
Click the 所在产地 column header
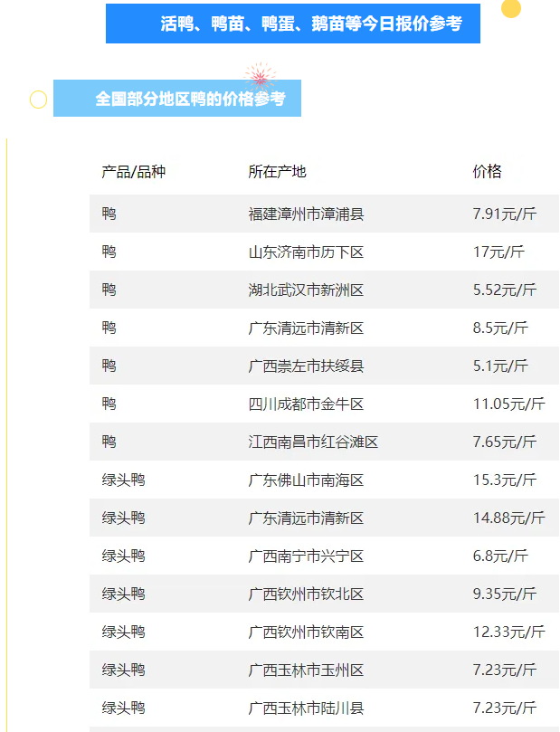tap(278, 172)
